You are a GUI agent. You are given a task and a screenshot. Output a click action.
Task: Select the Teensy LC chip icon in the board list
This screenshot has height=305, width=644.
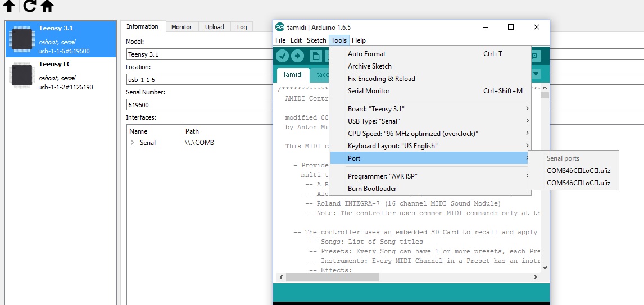[22, 75]
